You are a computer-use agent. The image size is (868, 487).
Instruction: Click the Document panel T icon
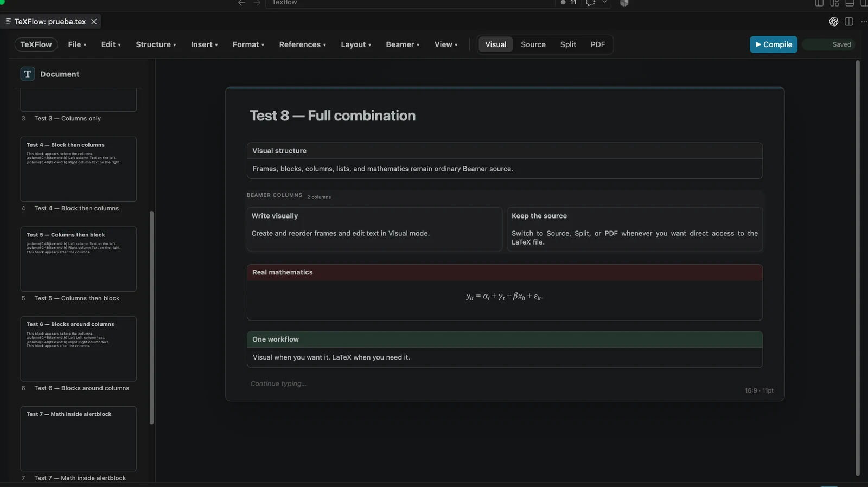click(x=28, y=74)
